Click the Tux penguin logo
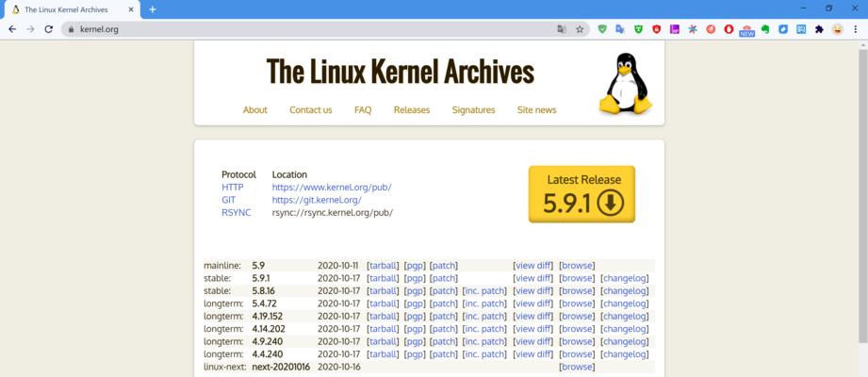The width and height of the screenshot is (868, 377). [x=626, y=83]
